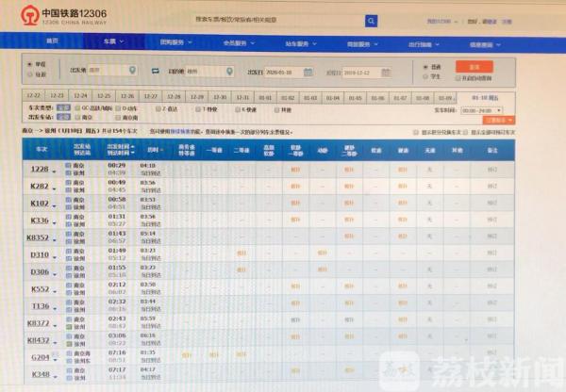Open the 车票 menu in navigation bar
Screen dimensions: 566x392
click(x=111, y=42)
